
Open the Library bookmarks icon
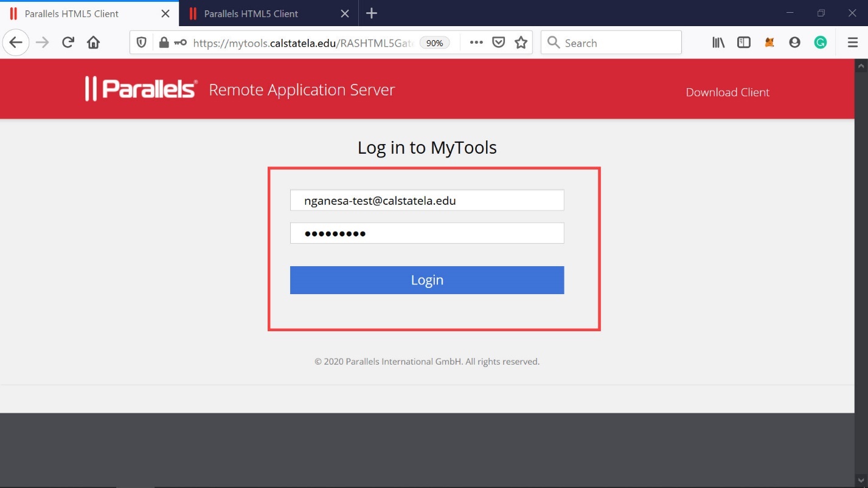(718, 43)
